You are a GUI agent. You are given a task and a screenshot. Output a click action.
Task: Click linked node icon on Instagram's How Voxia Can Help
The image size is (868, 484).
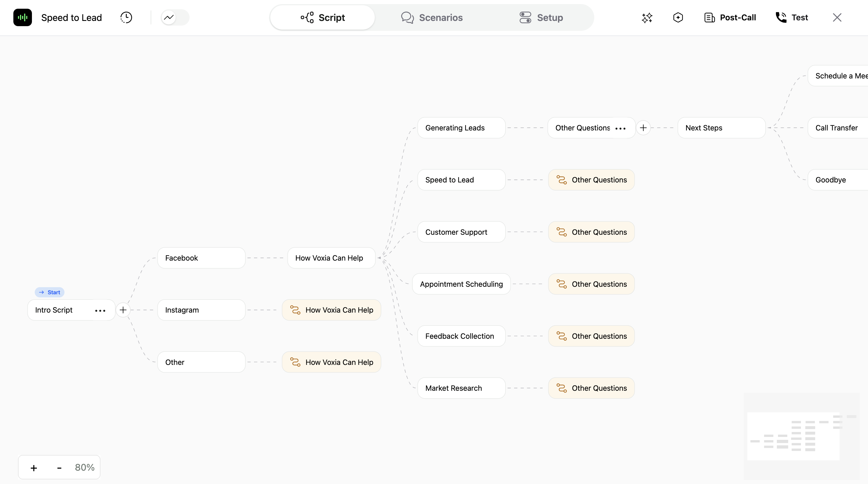pos(295,310)
